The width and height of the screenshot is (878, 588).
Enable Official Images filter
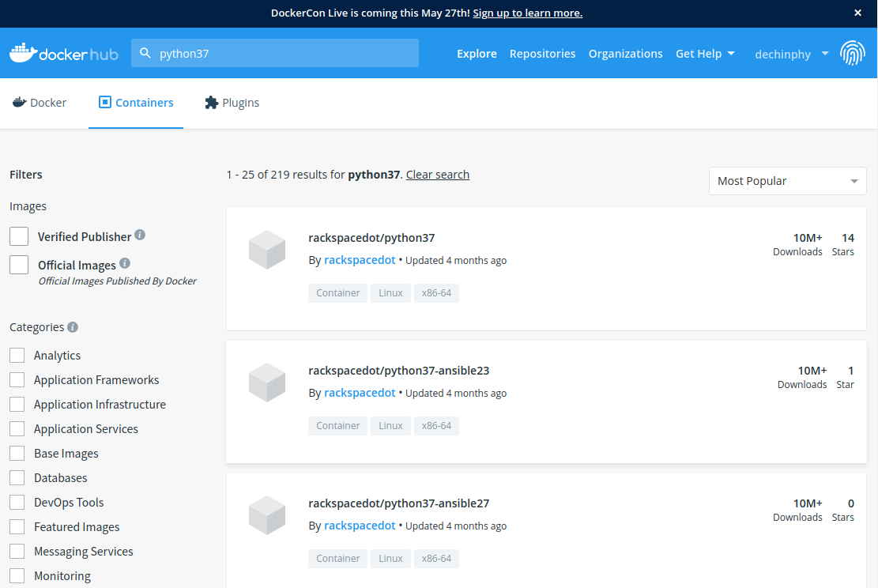pos(19,264)
